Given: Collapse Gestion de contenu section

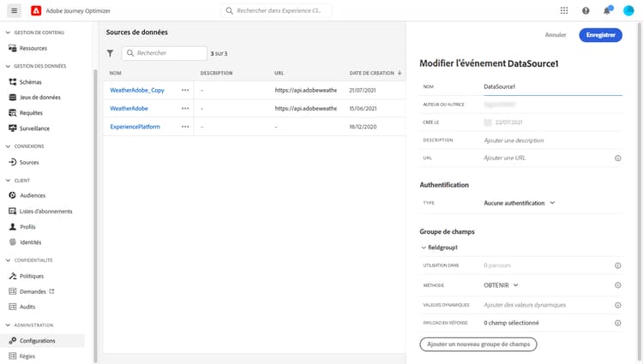Looking at the screenshot, I should tap(8, 33).
